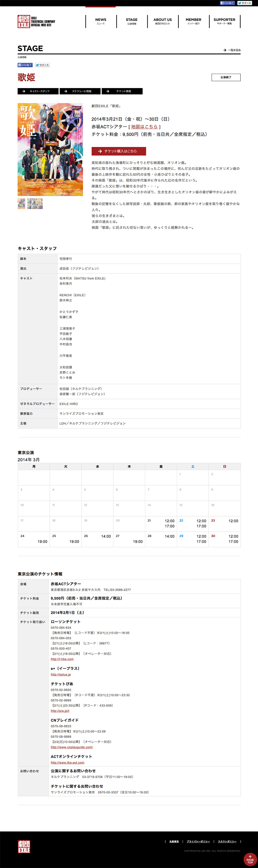Screen dimensions: 258x868
Task: Click the PAGE TOP round button
Action: pyautogui.click(x=250, y=859)
